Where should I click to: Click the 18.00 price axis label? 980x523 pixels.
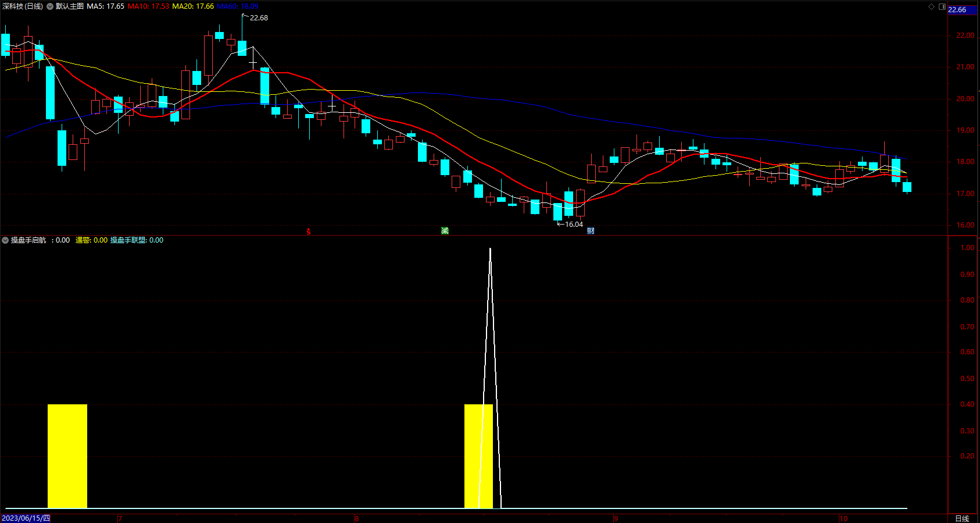coord(965,162)
